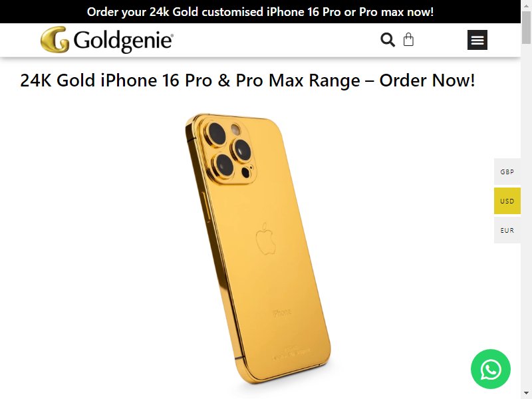Screen dimensions: 532x399
Task: Click the gold G logo emblem
Action: coord(55,40)
